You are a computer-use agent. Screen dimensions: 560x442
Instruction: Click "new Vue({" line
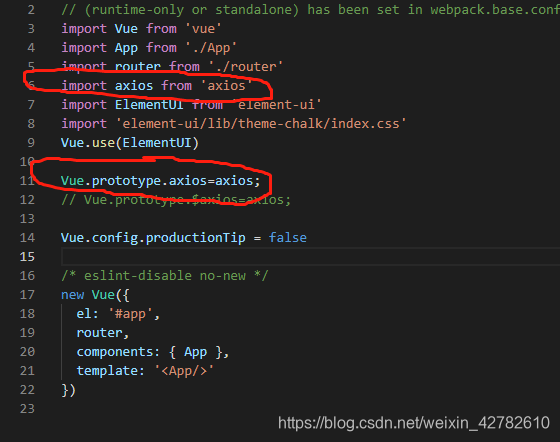point(95,295)
